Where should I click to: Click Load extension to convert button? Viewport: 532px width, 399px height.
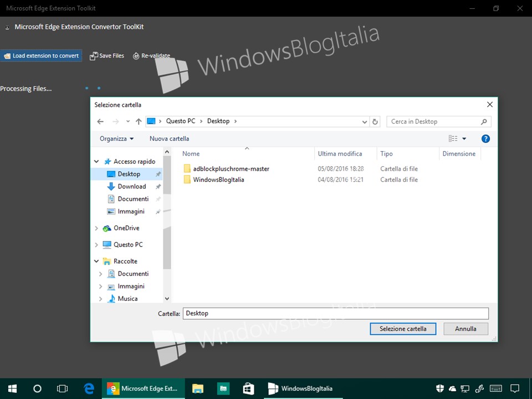click(41, 55)
